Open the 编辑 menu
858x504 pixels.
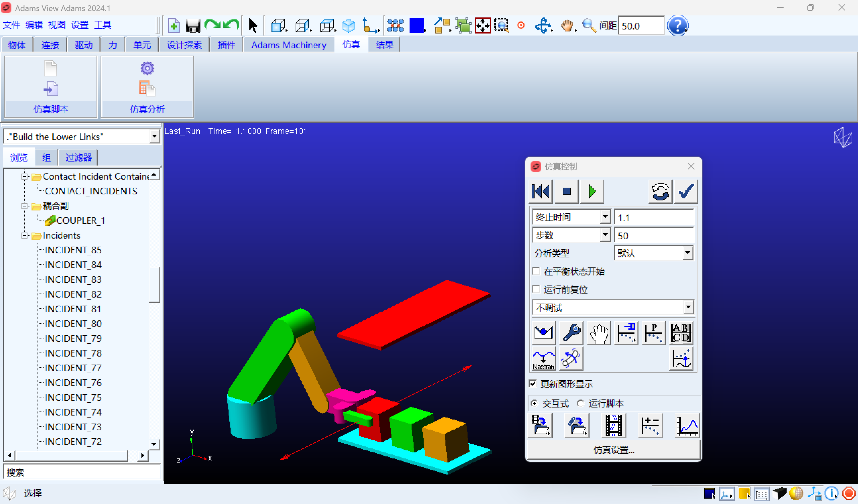34,25
